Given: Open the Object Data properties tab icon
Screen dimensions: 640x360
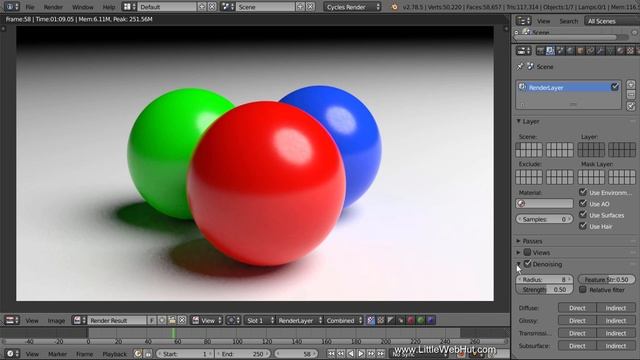Looking at the screenshot, I should pyautogui.click(x=610, y=51).
